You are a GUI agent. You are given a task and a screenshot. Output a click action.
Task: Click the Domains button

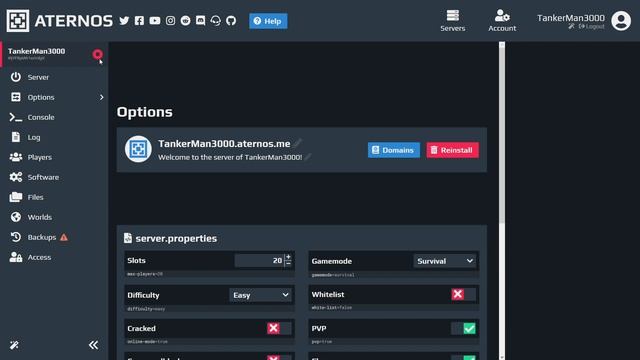pos(393,150)
